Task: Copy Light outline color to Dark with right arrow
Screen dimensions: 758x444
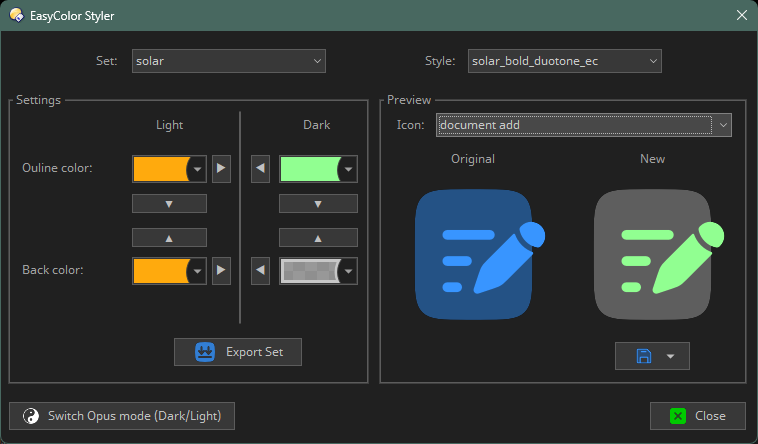Action: [221, 169]
